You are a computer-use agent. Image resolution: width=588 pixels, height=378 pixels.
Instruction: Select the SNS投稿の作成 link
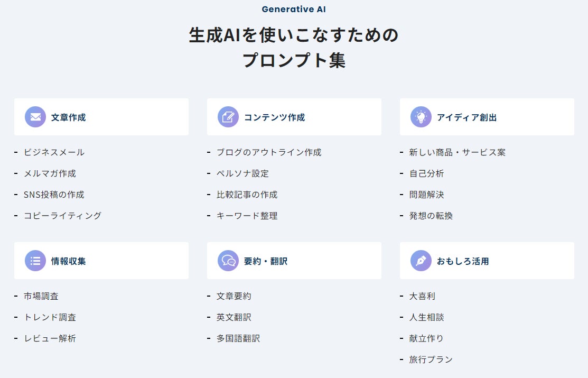(x=54, y=195)
